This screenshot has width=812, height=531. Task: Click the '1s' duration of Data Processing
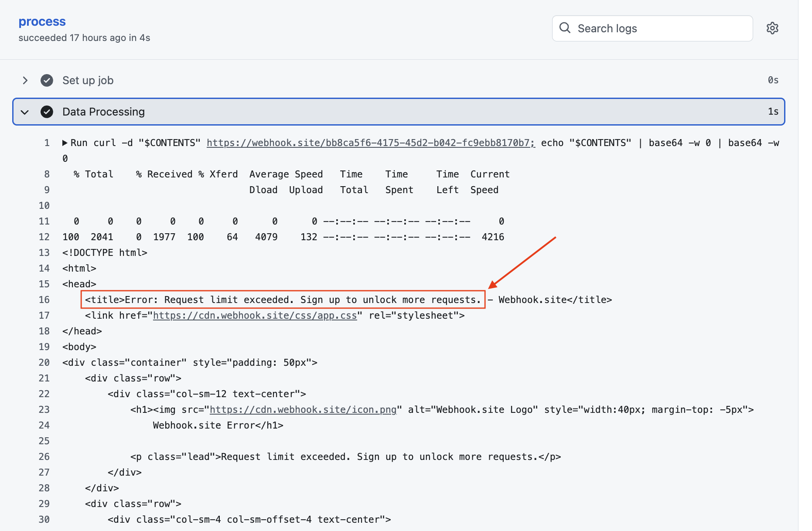(x=773, y=112)
